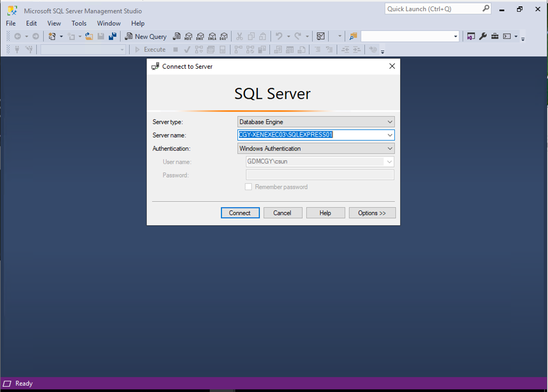The height and width of the screenshot is (392, 548).
Task: Click the wrench Properties icon
Action: (483, 36)
